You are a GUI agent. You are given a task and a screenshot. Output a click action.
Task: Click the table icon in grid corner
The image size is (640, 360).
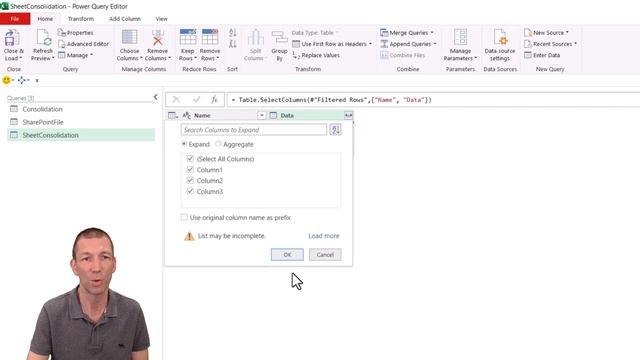click(x=173, y=116)
